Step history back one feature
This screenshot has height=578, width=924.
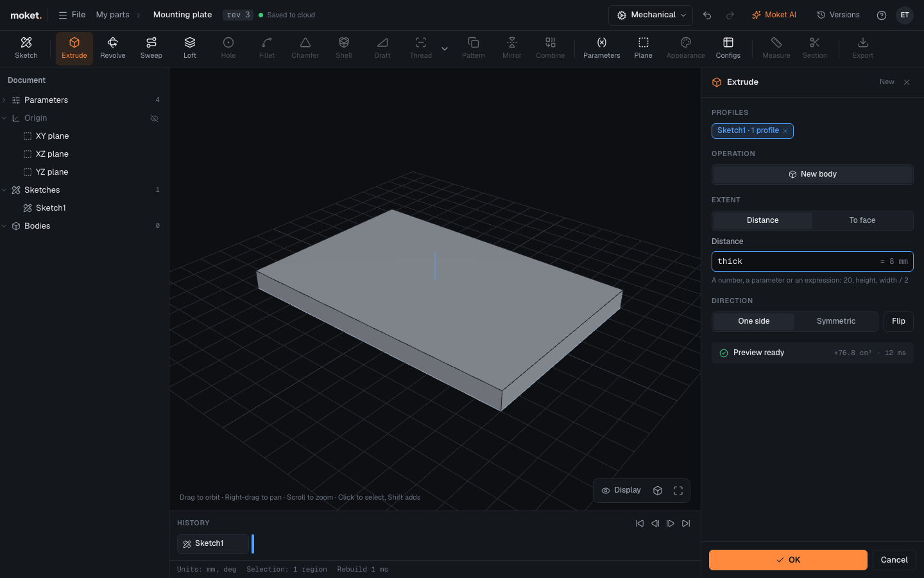pyautogui.click(x=655, y=523)
